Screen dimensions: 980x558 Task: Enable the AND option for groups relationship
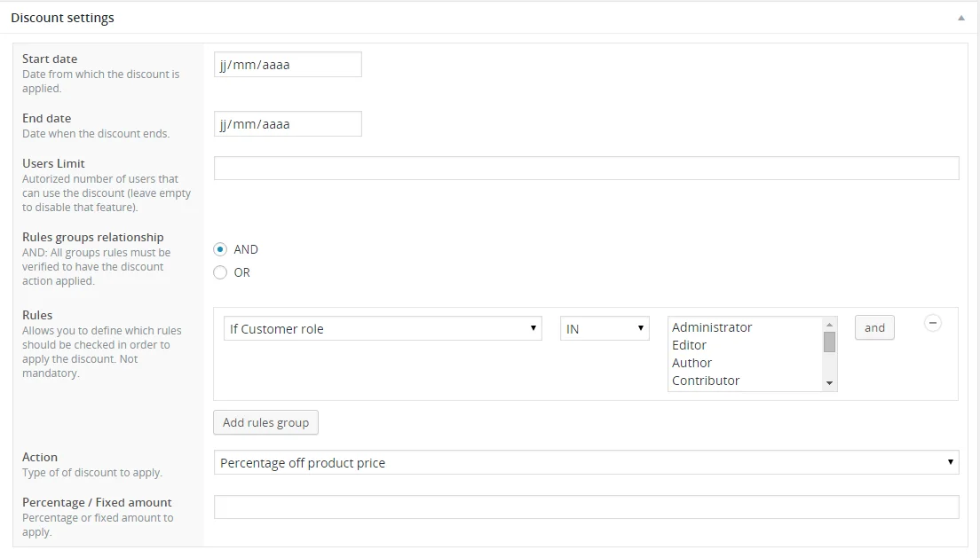tap(219, 249)
